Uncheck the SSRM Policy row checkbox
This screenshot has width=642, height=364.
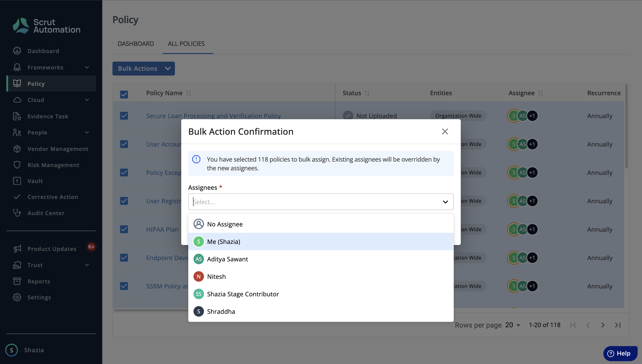coord(124,286)
